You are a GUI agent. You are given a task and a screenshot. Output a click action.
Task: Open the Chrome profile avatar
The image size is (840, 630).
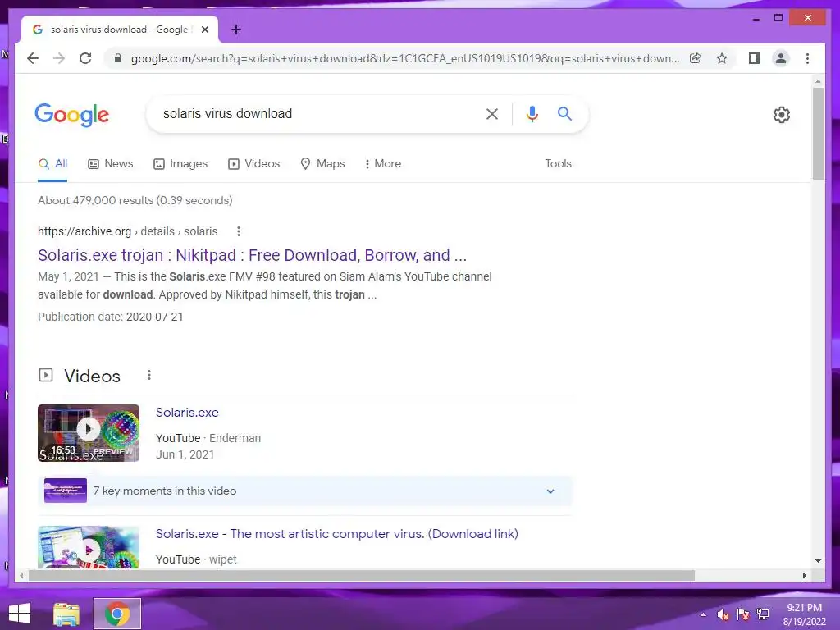point(781,58)
